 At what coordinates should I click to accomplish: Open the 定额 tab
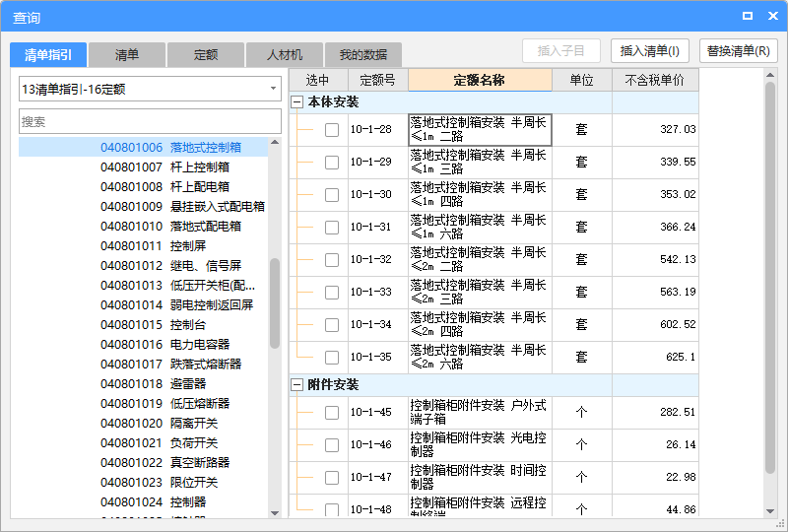[206, 55]
